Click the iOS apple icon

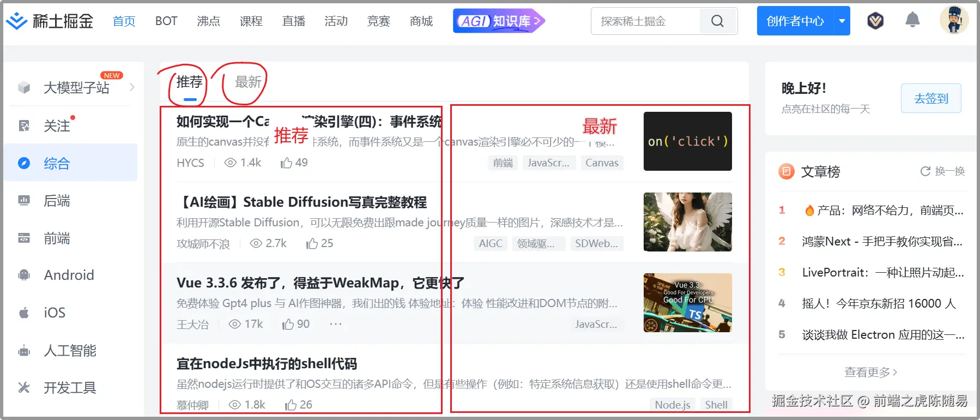point(24,313)
